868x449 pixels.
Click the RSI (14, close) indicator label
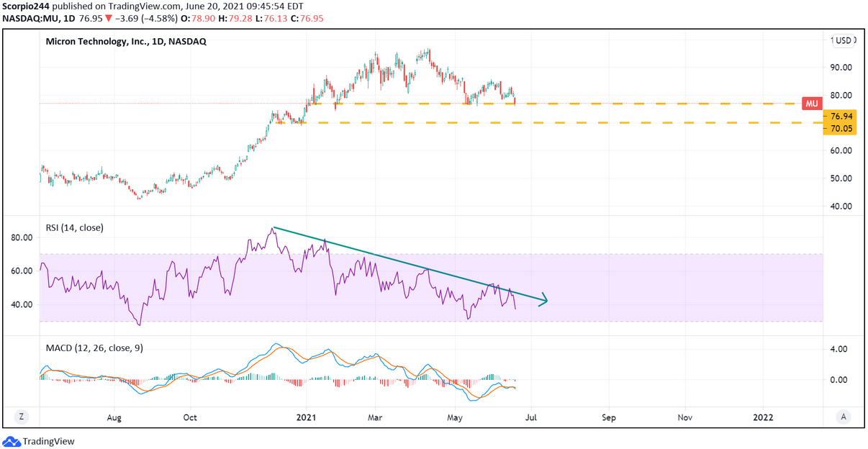pos(75,228)
